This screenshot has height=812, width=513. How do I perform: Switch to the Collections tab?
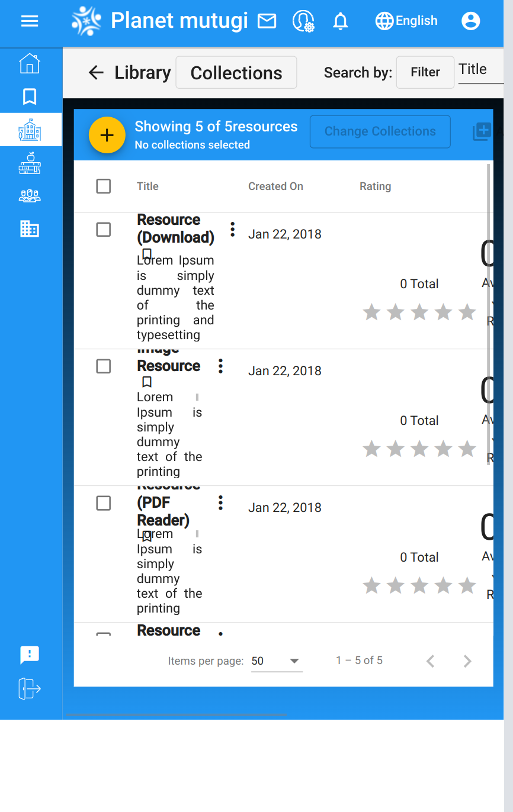tap(236, 72)
